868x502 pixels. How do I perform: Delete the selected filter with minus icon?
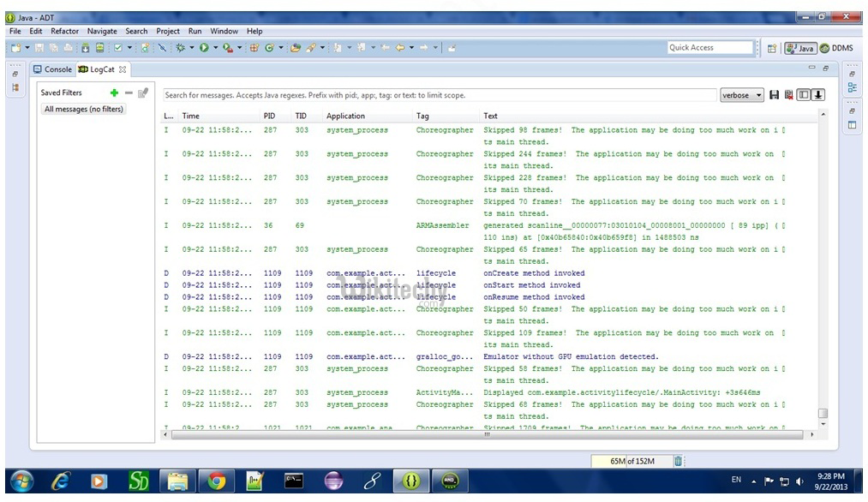[x=129, y=93]
